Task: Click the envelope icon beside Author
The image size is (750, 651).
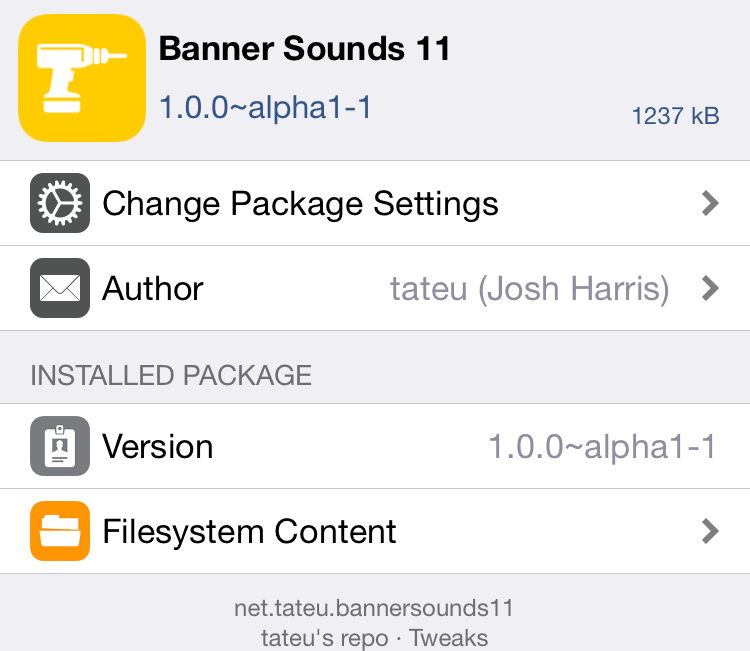Action: (x=60, y=289)
